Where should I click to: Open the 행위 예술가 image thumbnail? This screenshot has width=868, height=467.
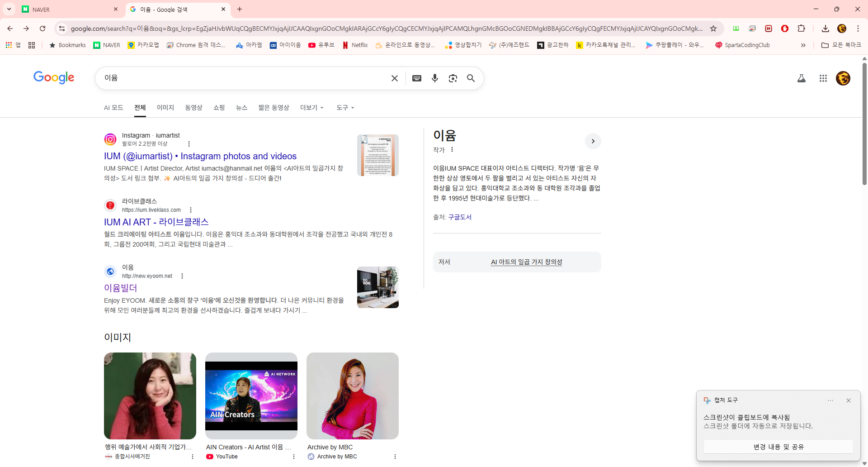pyautogui.click(x=150, y=396)
